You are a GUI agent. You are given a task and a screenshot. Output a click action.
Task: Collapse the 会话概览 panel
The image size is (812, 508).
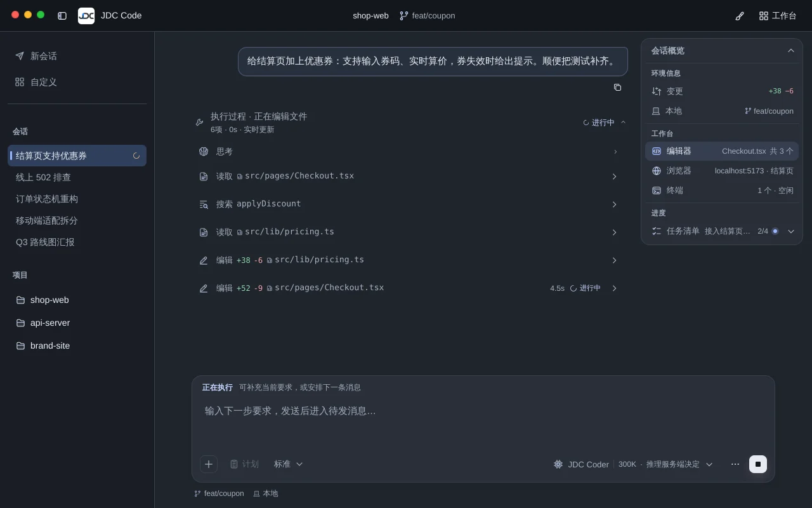(791, 51)
